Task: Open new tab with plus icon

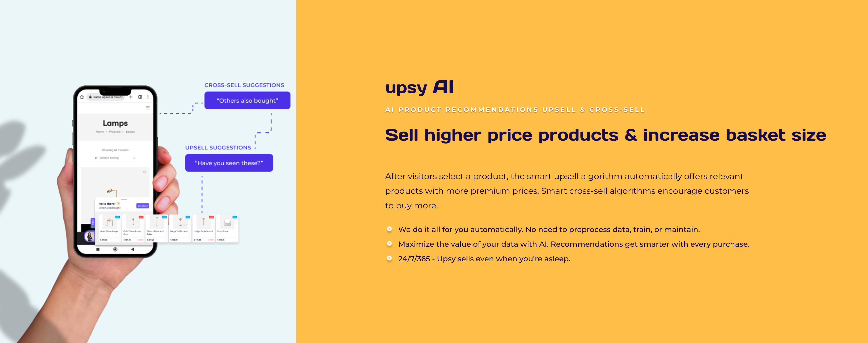Action: [x=131, y=97]
